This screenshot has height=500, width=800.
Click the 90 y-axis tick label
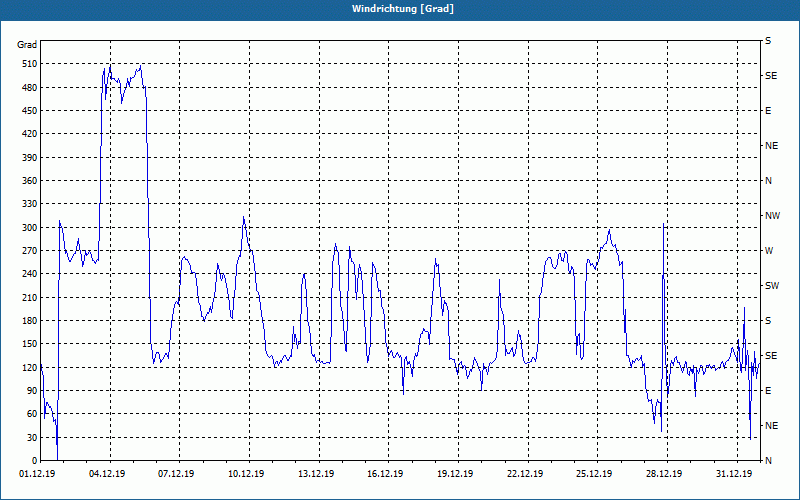32,391
